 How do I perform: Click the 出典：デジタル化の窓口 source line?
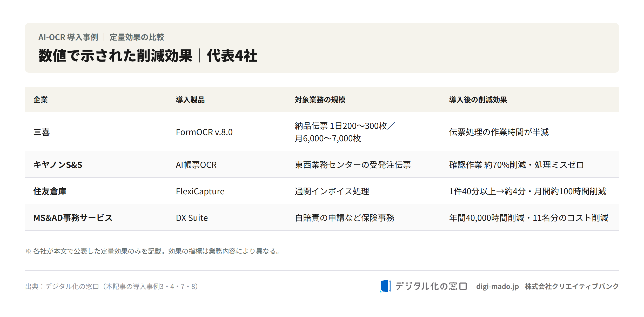pos(111,286)
